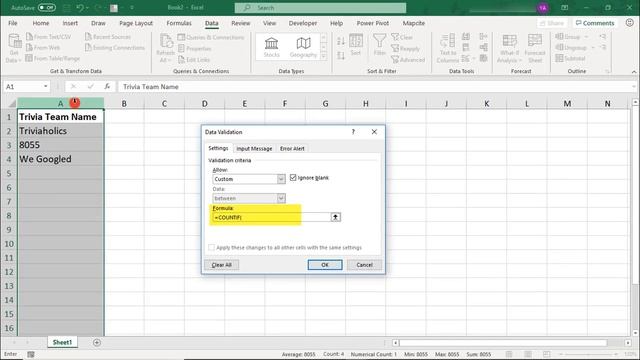Open the Allow dropdown showing Custom
This screenshot has width=640, height=360.
pyautogui.click(x=281, y=179)
